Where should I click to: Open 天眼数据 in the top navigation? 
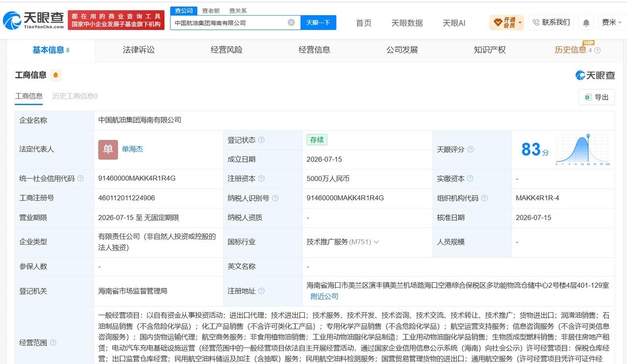407,23
